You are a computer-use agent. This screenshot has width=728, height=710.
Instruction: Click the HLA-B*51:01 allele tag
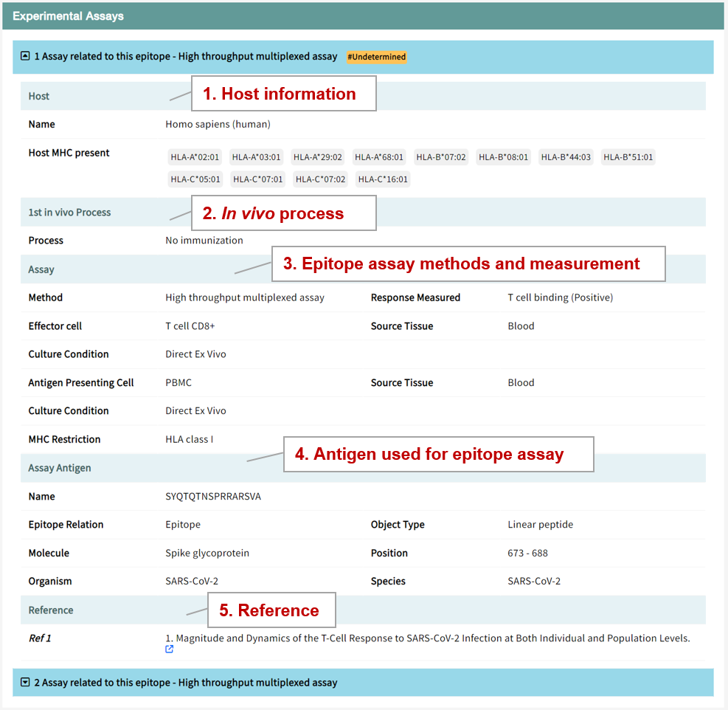pos(628,157)
